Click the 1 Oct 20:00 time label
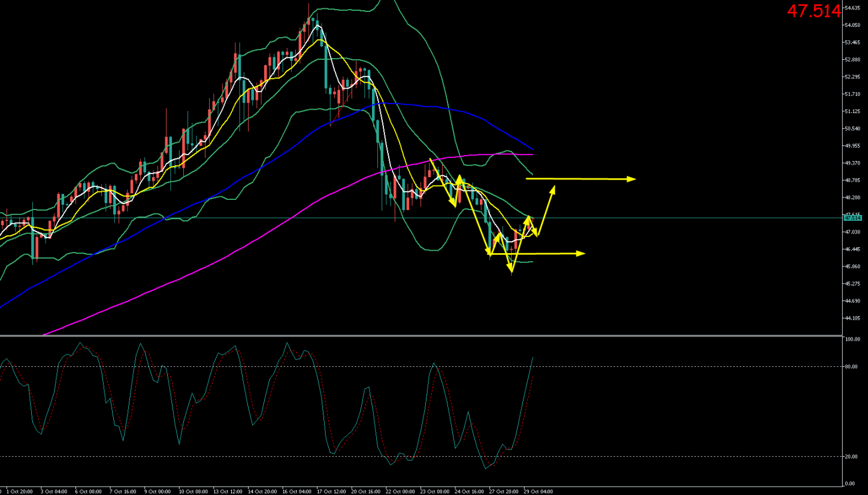 (x=19, y=491)
